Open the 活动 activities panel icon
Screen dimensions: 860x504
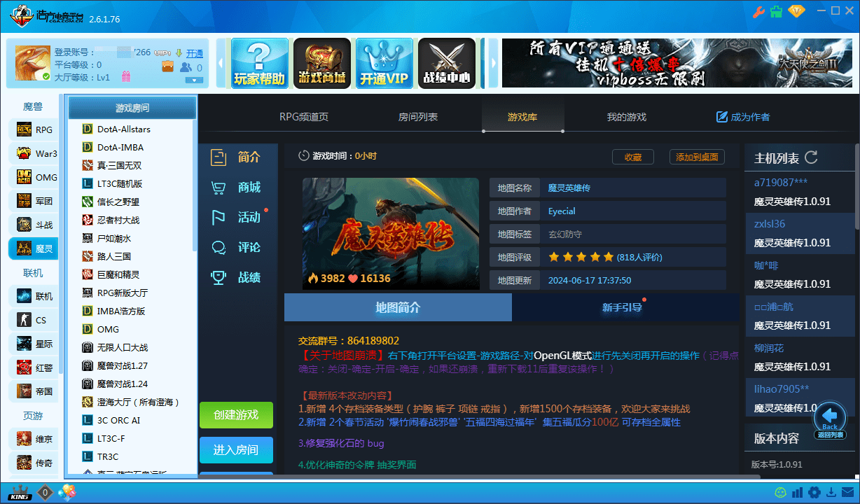(242, 217)
